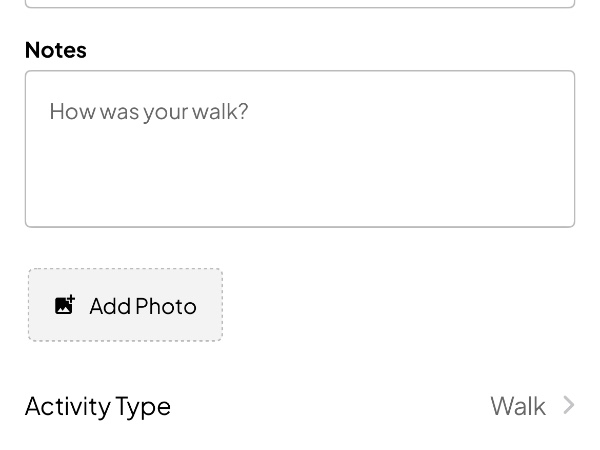The height and width of the screenshot is (450, 600).
Task: Click the "How was your walk?" placeholder text
Action: [x=149, y=112]
